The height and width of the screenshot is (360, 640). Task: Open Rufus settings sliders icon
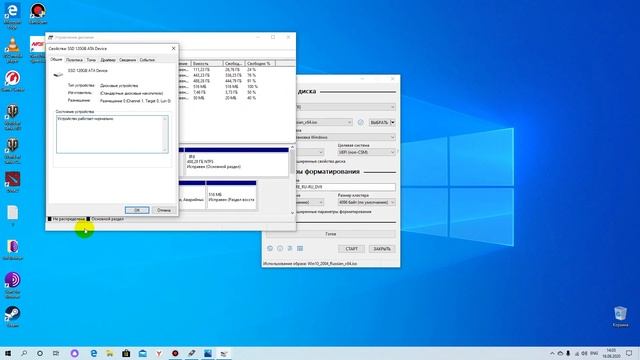click(290, 249)
